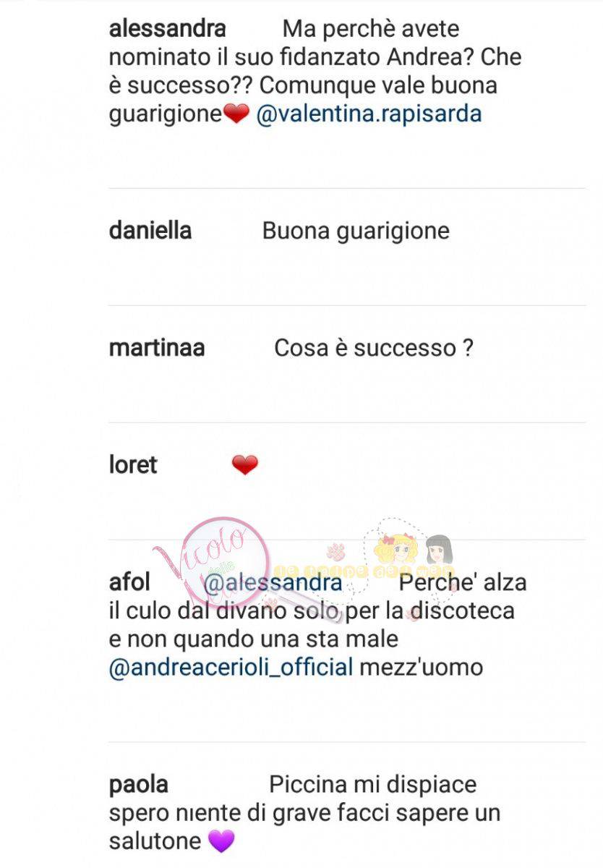Open alessandra's profile from first comment
603x868 pixels.
point(168,30)
